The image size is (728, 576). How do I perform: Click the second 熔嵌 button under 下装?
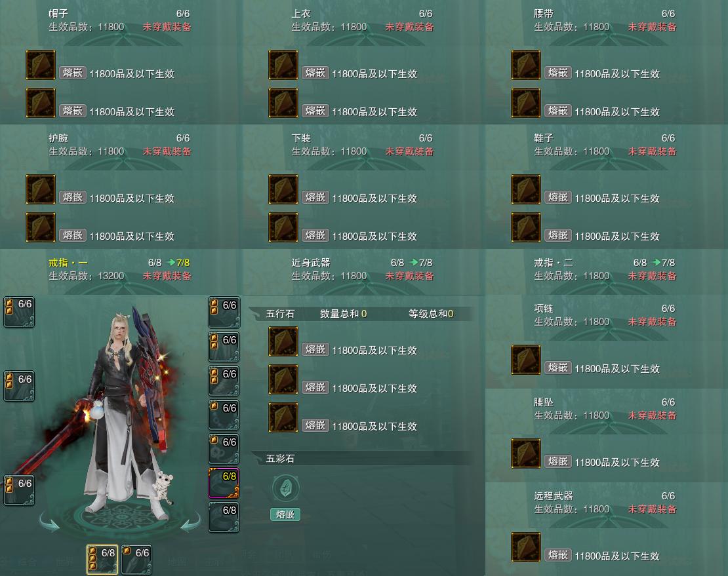(x=315, y=236)
